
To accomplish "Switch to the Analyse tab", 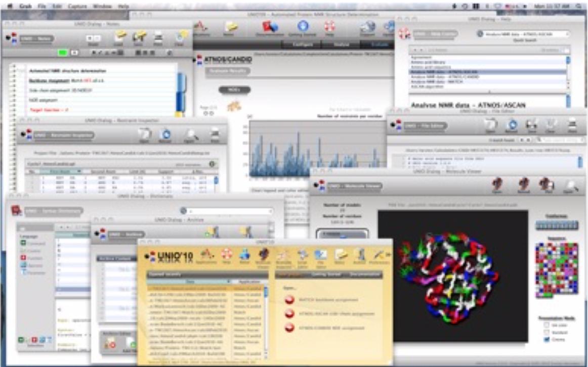I will 341,44.
